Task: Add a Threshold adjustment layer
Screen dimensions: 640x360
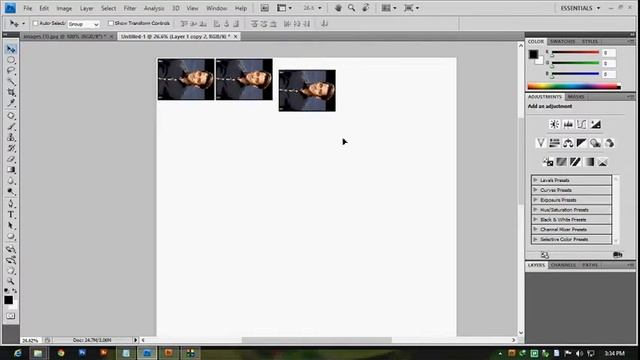Action: tap(575, 162)
